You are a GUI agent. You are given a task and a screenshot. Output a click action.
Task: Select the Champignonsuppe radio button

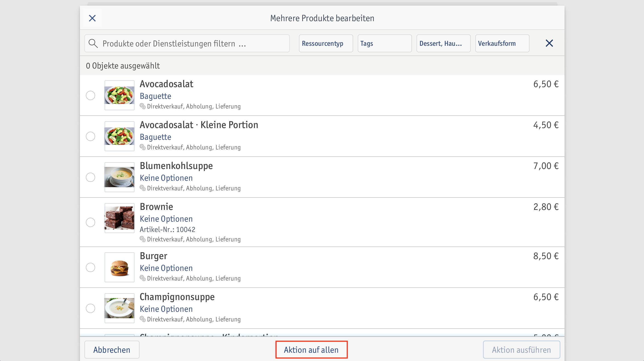[x=90, y=308]
